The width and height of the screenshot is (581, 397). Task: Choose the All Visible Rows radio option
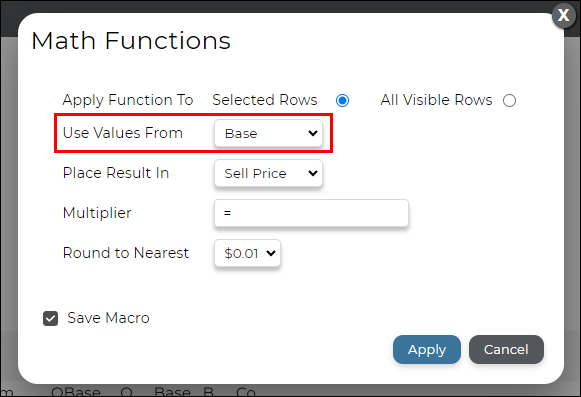509,100
